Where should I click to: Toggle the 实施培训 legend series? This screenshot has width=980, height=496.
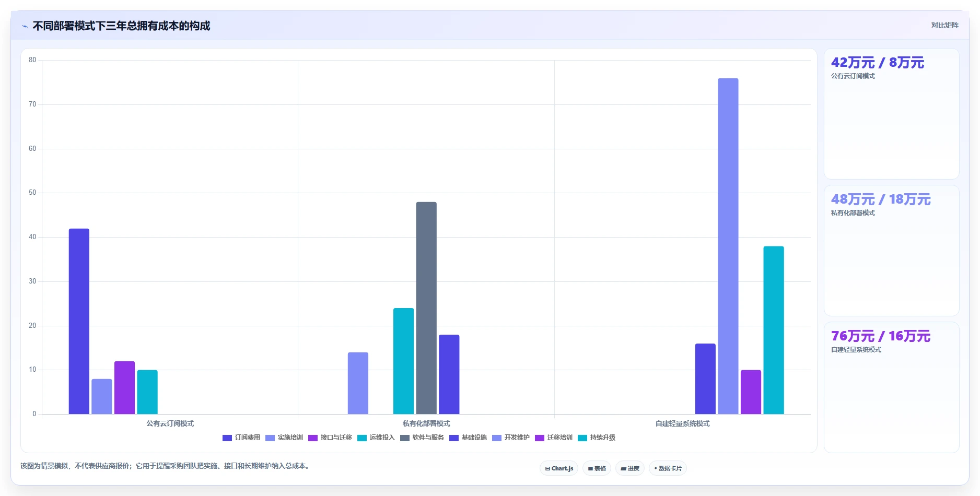284,438
